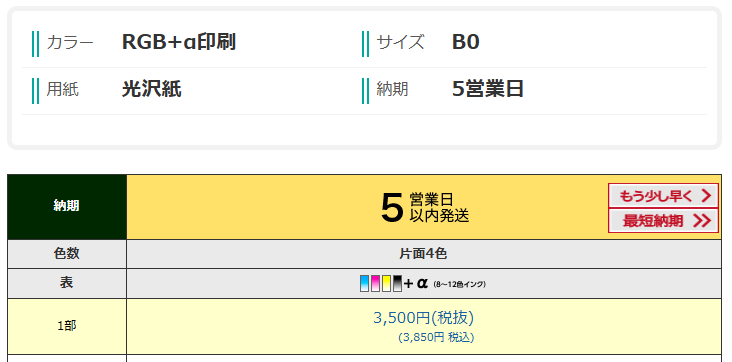The image size is (732, 362).
Task: Click the magenta ink swatch icon
Action: (375, 284)
